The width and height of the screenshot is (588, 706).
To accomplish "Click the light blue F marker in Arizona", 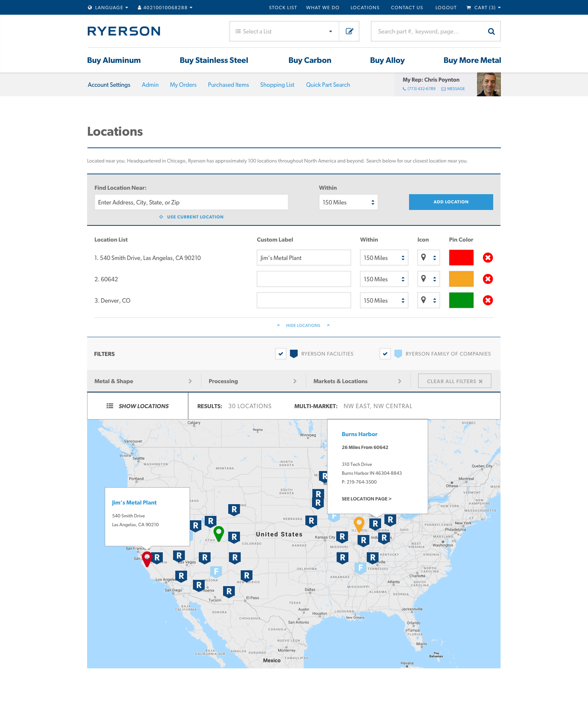I will point(216,572).
